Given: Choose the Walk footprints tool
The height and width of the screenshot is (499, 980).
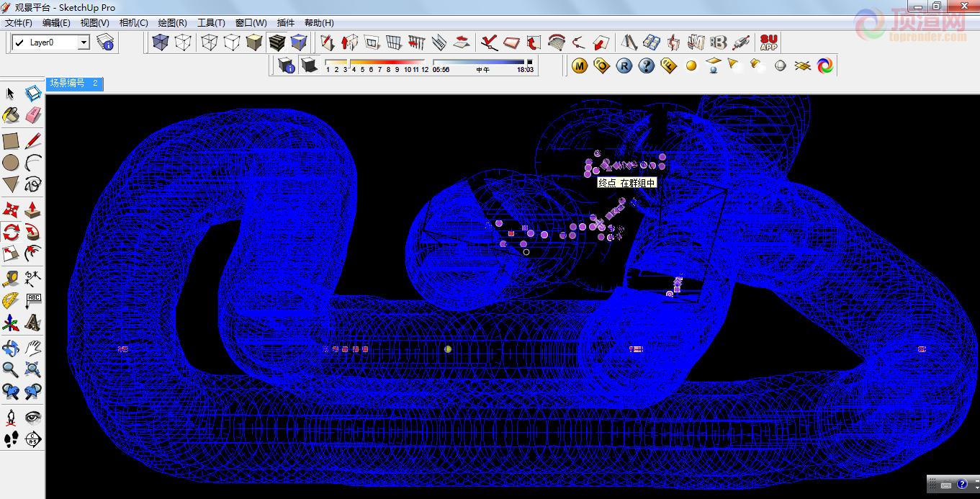Looking at the screenshot, I should pyautogui.click(x=11, y=439).
